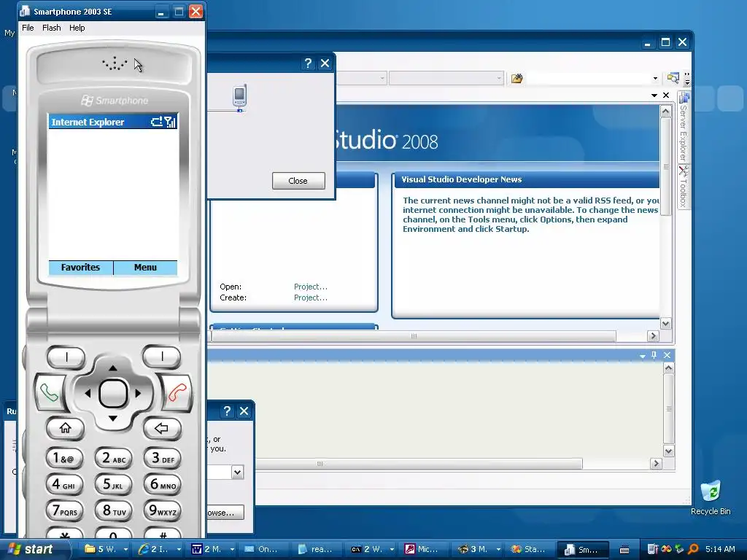Image resolution: width=747 pixels, height=560 pixels.
Task: Click the output pane scroll down arrow
Action: (668, 451)
